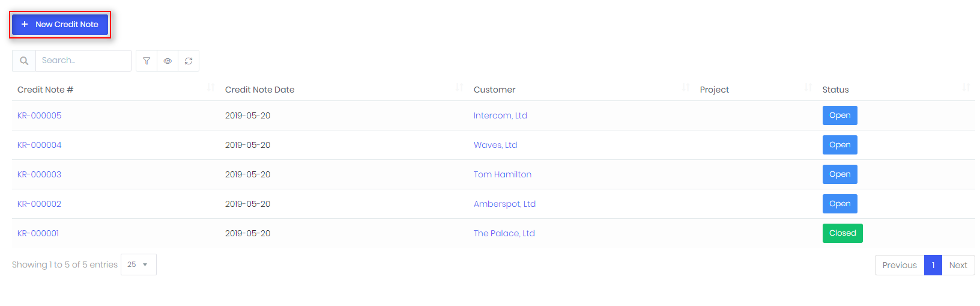
Task: Go to Next page
Action: tap(958, 265)
